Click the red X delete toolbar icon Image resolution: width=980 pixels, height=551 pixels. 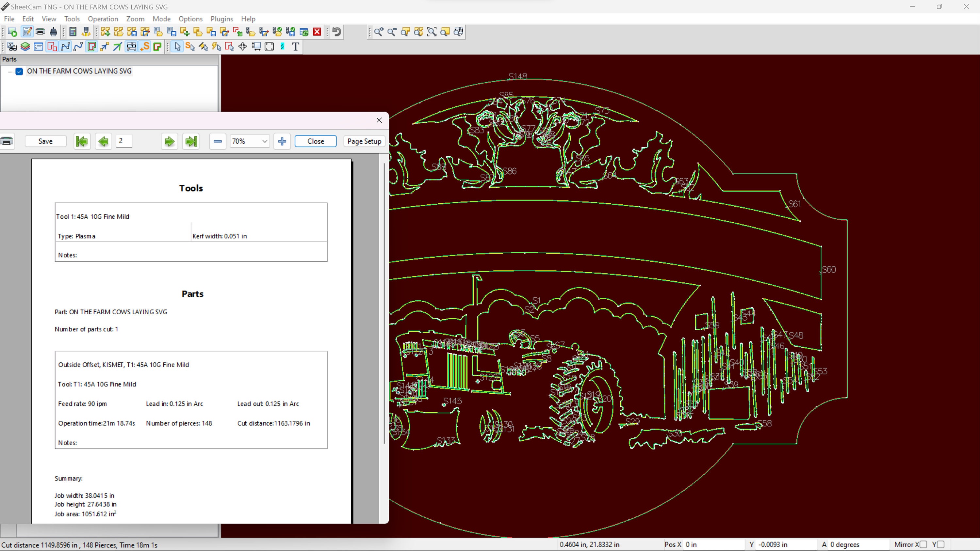point(317,32)
